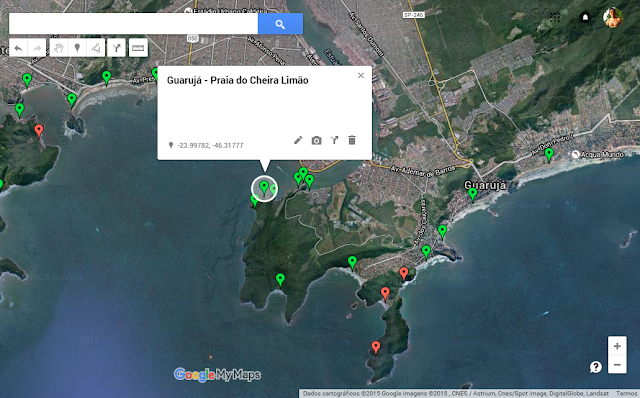Select the hand pan tool
Viewport: 640px width, 398px height.
pyautogui.click(x=59, y=48)
